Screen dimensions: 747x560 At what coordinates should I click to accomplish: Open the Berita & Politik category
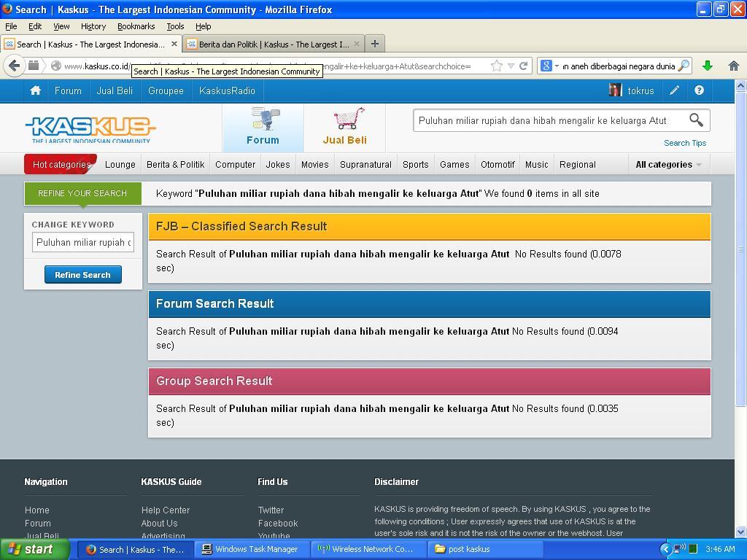[x=175, y=164]
